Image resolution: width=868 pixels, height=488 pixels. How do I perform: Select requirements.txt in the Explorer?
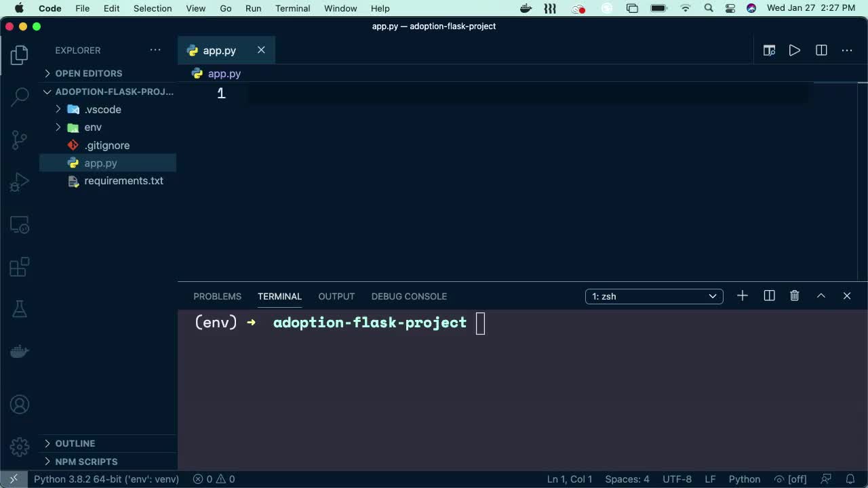point(123,181)
